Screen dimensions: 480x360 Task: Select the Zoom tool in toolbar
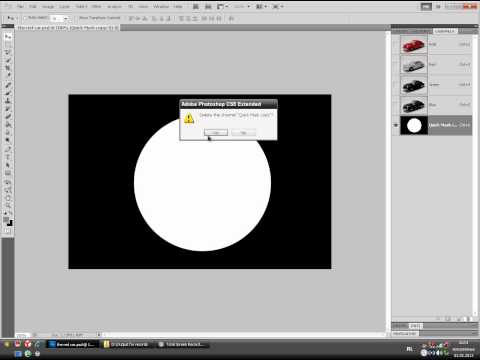click(8, 205)
